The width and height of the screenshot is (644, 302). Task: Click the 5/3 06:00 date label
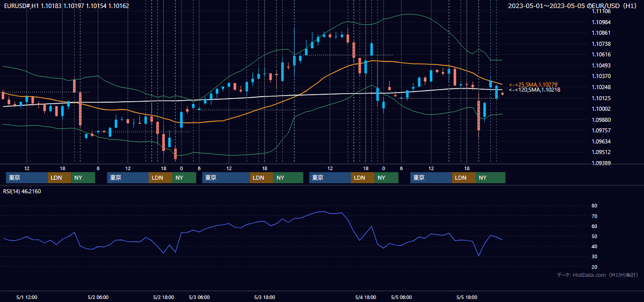pos(199,297)
